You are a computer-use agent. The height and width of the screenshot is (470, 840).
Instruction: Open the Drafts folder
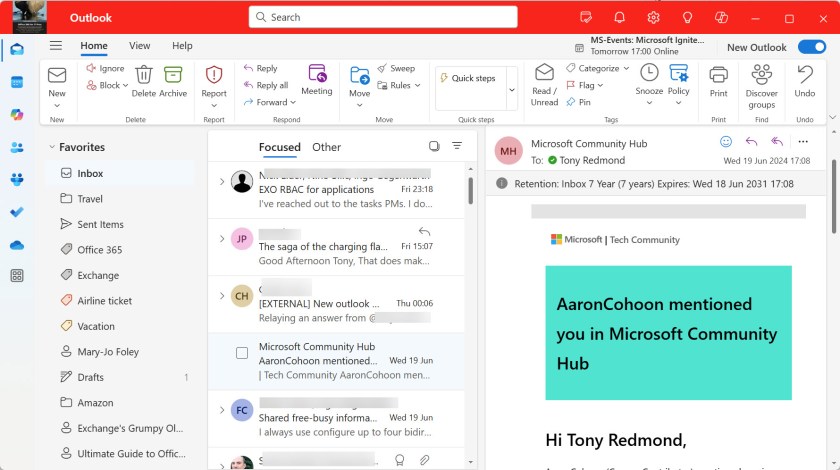(120, 377)
